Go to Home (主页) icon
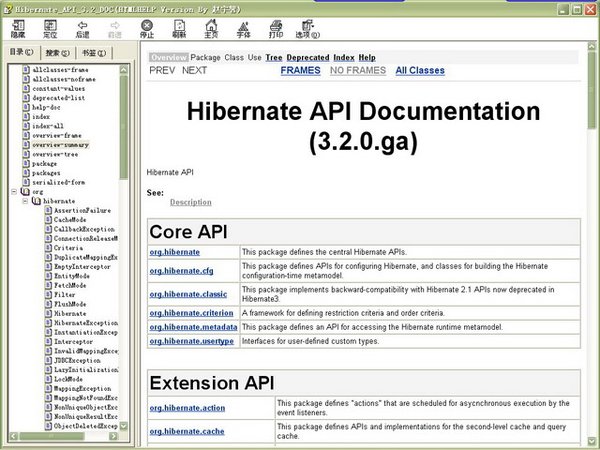Screen dimensions: 600x450 click(x=212, y=25)
